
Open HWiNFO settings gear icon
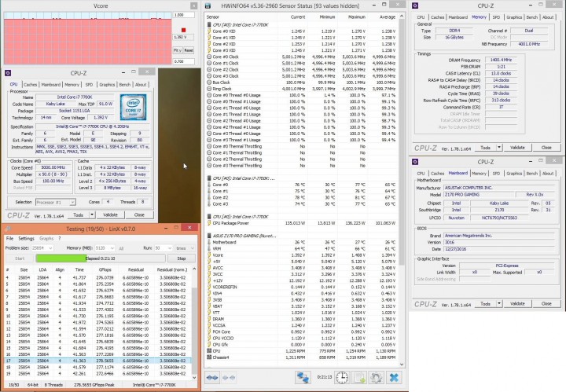[376, 378]
